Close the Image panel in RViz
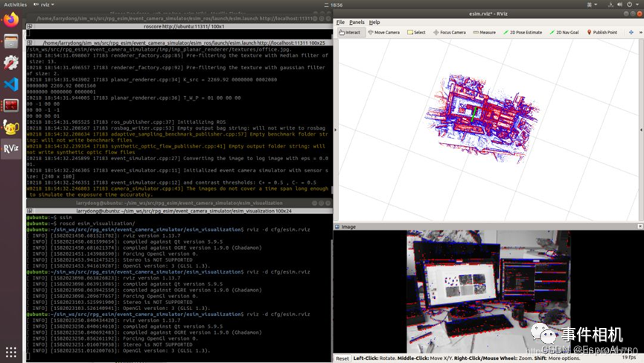Viewport: 644px width, 363px height. point(640,227)
